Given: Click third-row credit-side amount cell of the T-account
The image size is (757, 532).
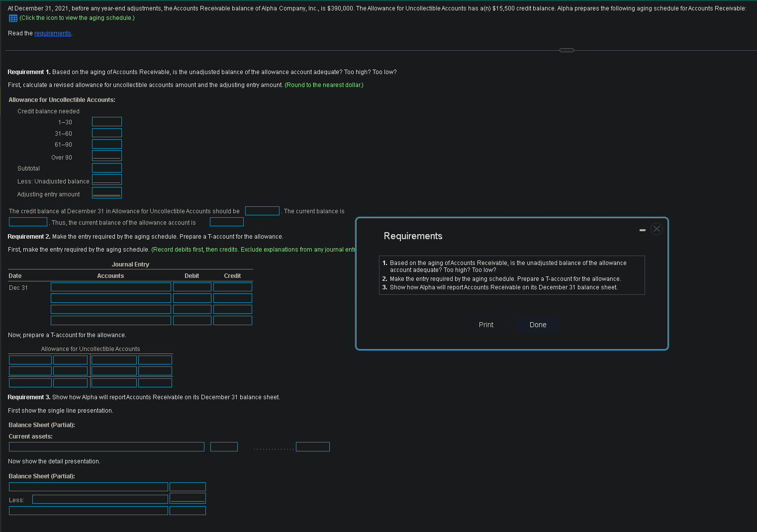Looking at the screenshot, I should pyautogui.click(x=155, y=383).
